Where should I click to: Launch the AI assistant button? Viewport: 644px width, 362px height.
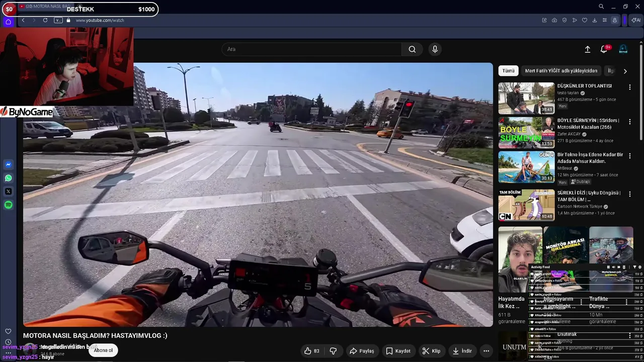[636, 20]
